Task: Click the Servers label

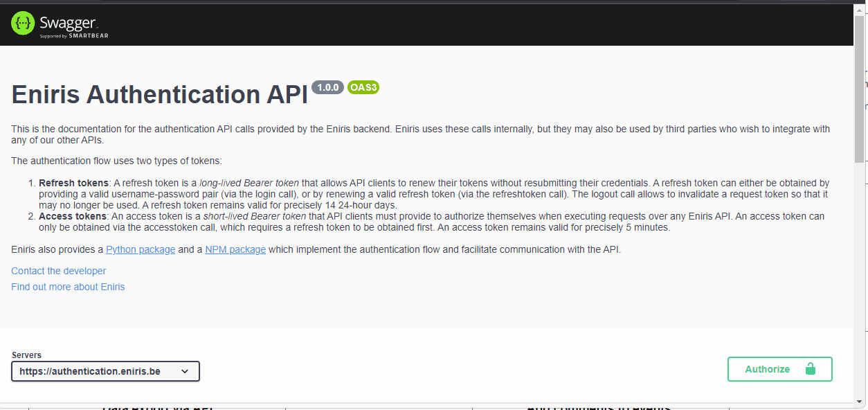Action: coord(26,355)
